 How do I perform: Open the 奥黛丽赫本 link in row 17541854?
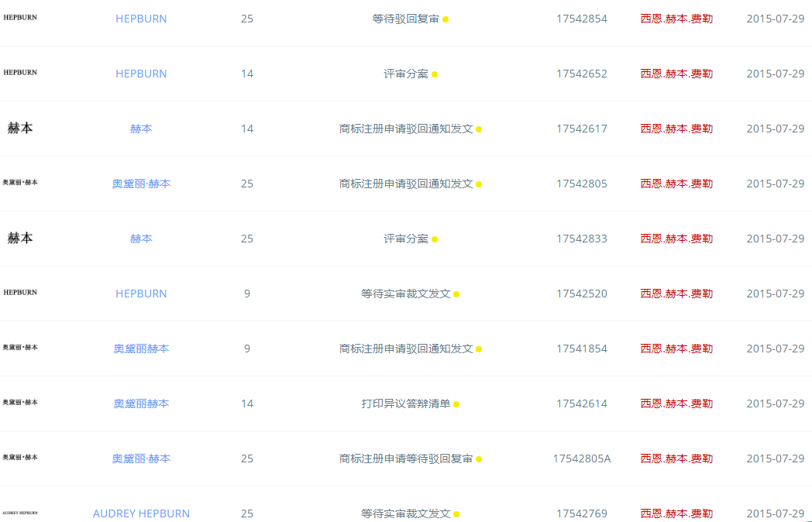point(141,349)
